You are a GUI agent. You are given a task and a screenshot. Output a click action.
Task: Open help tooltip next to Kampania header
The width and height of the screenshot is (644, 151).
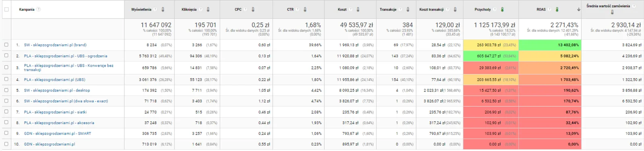click(x=39, y=9)
